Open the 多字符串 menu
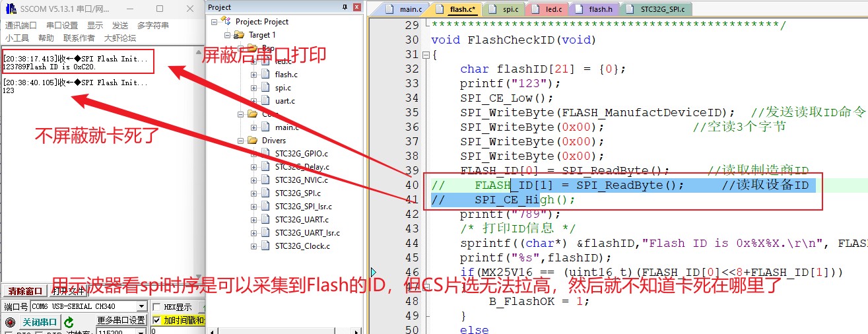Viewport: 868px width, 334px height. click(153, 26)
